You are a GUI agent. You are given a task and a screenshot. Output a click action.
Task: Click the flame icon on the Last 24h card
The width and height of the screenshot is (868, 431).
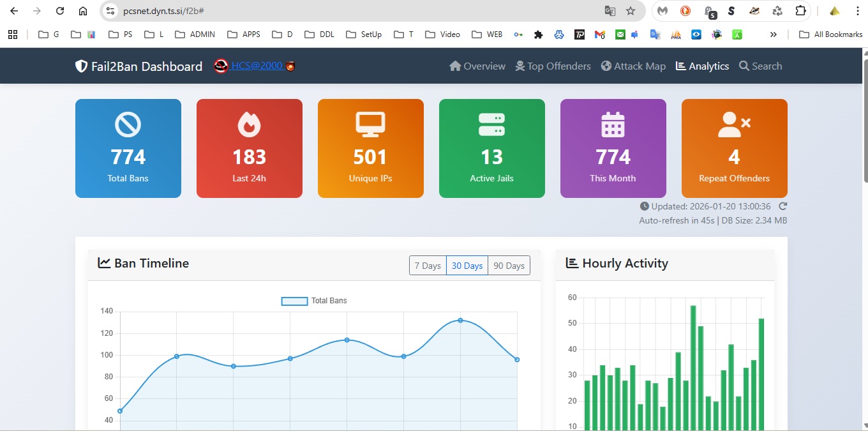click(x=249, y=125)
